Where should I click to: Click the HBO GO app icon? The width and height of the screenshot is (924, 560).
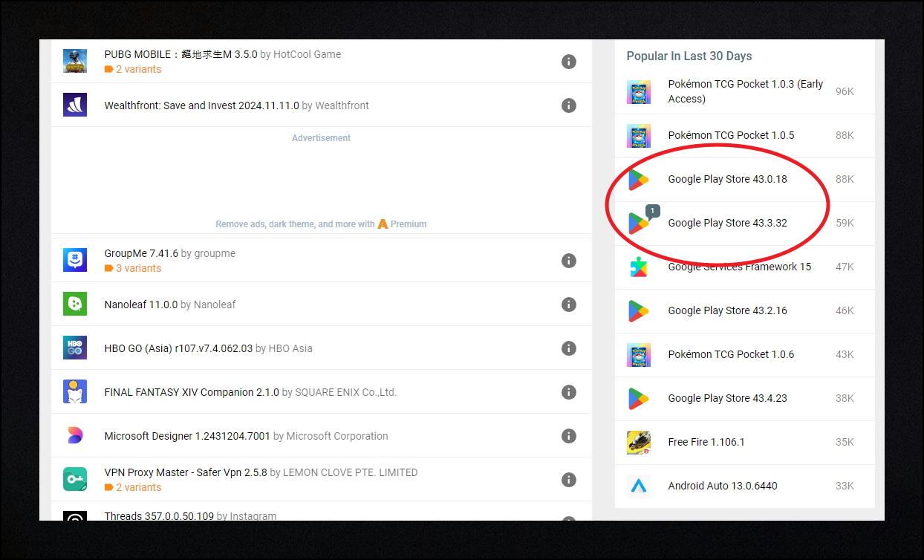[x=75, y=348]
